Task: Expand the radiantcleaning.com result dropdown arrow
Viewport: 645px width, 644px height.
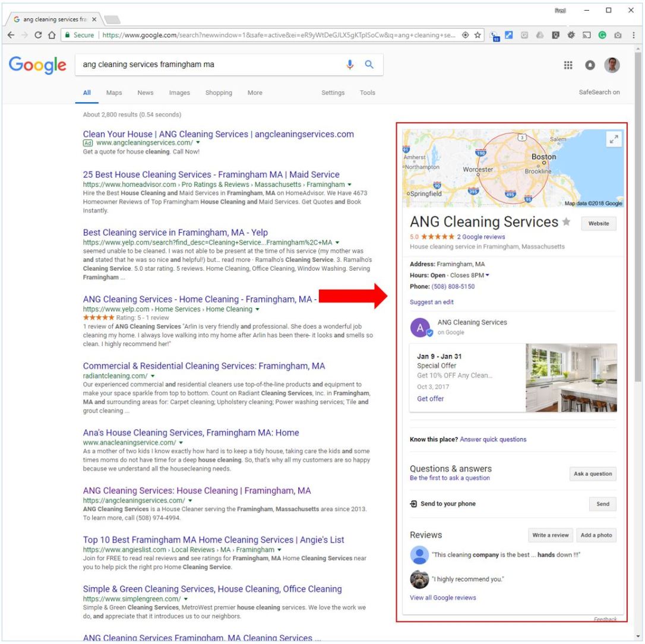Action: [x=153, y=376]
